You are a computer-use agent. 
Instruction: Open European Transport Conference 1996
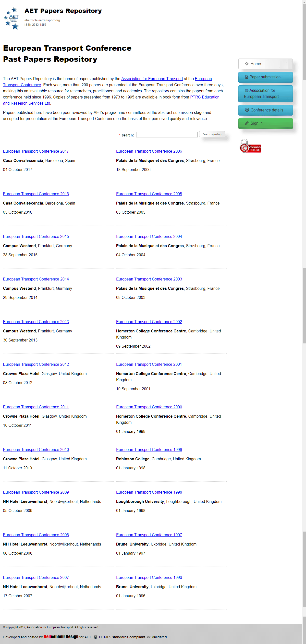149,578
